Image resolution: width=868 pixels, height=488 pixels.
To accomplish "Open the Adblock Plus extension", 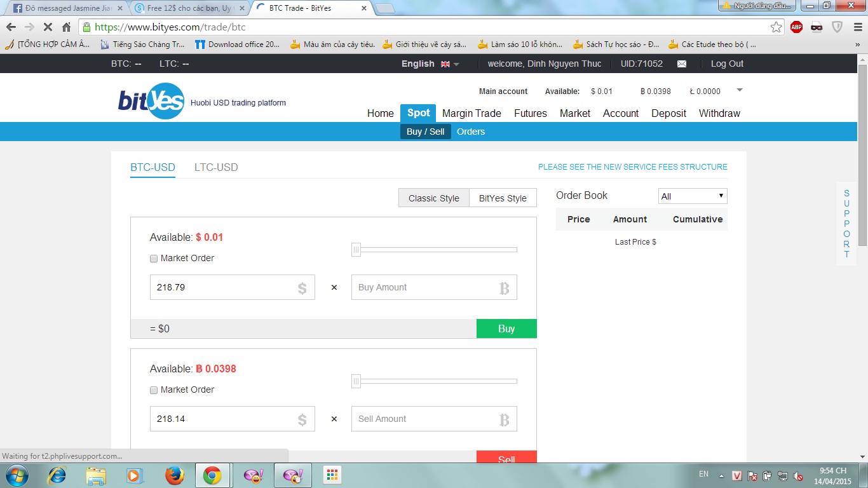I will 796,27.
